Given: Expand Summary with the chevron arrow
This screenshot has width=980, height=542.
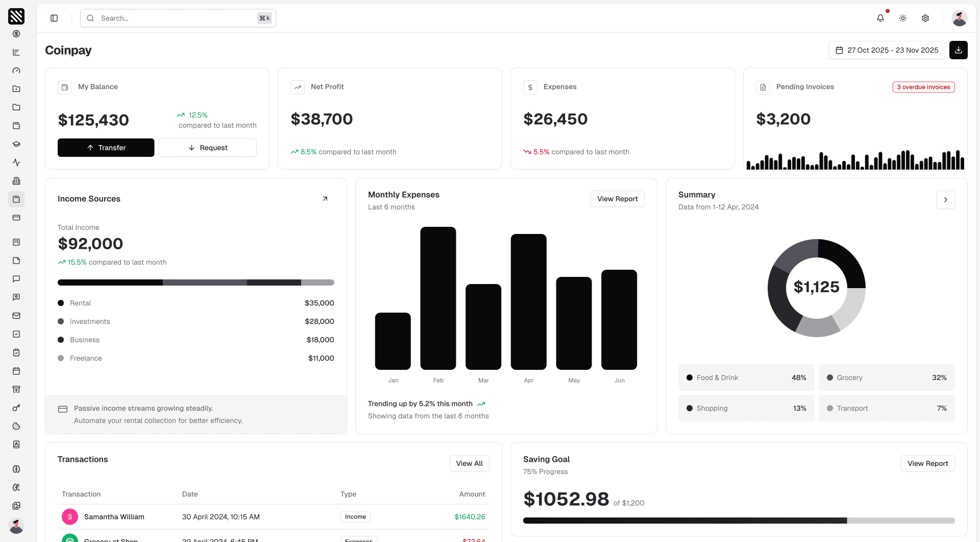Looking at the screenshot, I should tap(945, 200).
